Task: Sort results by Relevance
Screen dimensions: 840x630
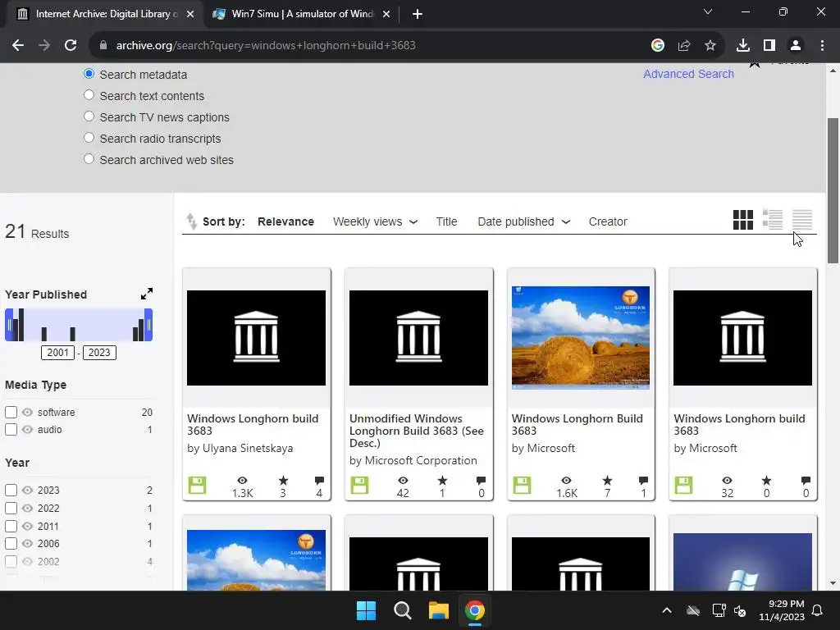Action: click(285, 221)
